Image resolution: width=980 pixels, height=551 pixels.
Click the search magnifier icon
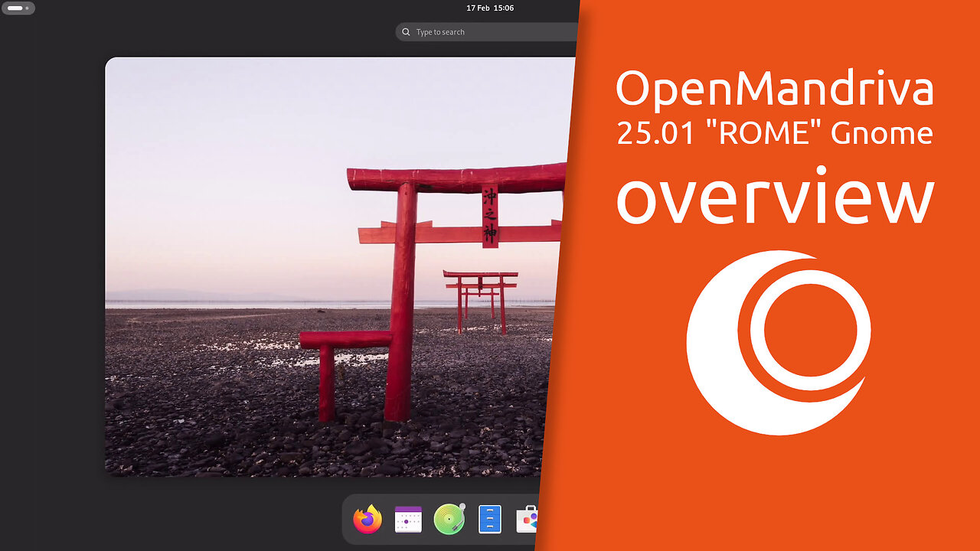(x=405, y=32)
